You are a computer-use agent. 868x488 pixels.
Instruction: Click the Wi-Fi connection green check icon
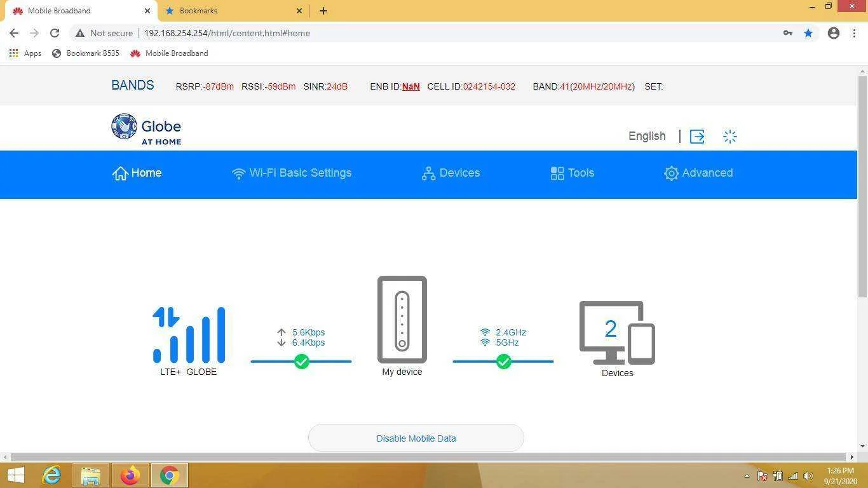pos(504,362)
